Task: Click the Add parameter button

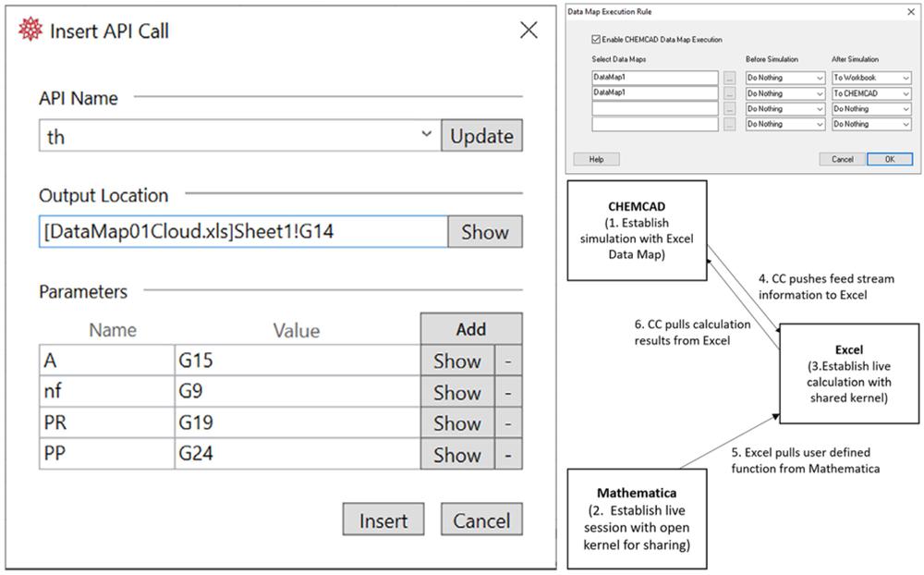Action: [471, 329]
